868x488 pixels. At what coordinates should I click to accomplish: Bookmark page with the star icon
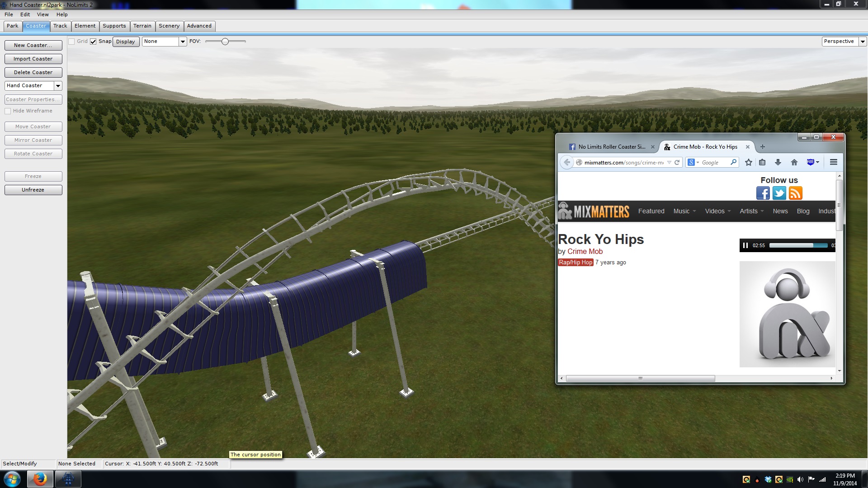[x=749, y=162]
